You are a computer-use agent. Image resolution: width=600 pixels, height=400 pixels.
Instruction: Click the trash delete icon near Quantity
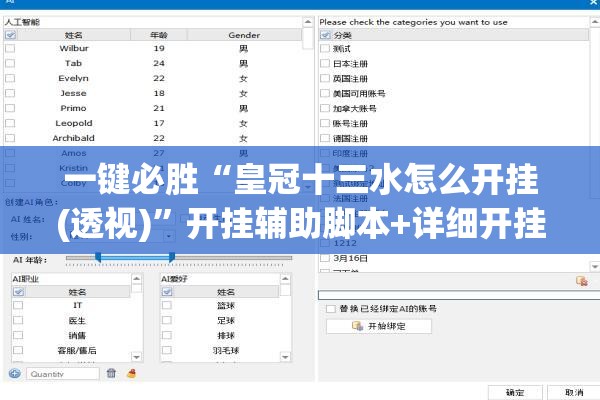(x=111, y=373)
